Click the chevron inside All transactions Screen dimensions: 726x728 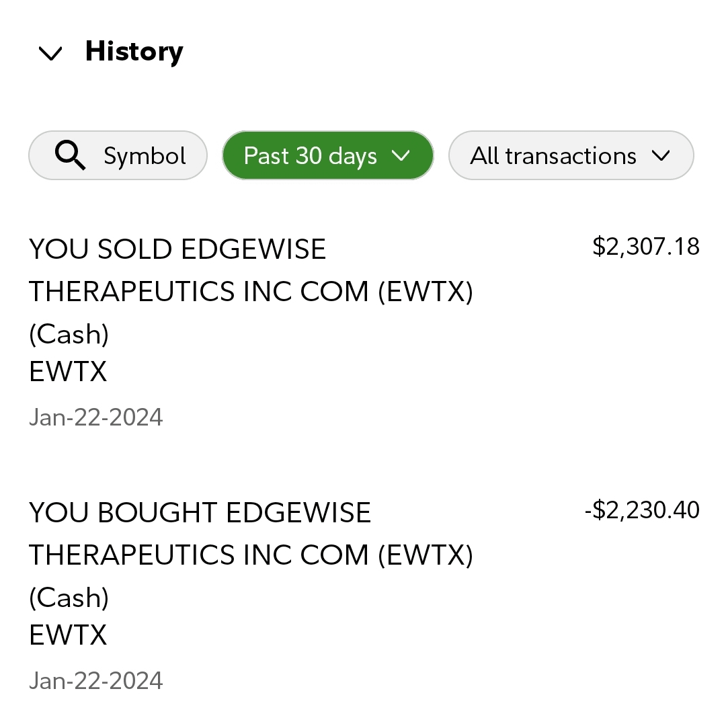[661, 156]
